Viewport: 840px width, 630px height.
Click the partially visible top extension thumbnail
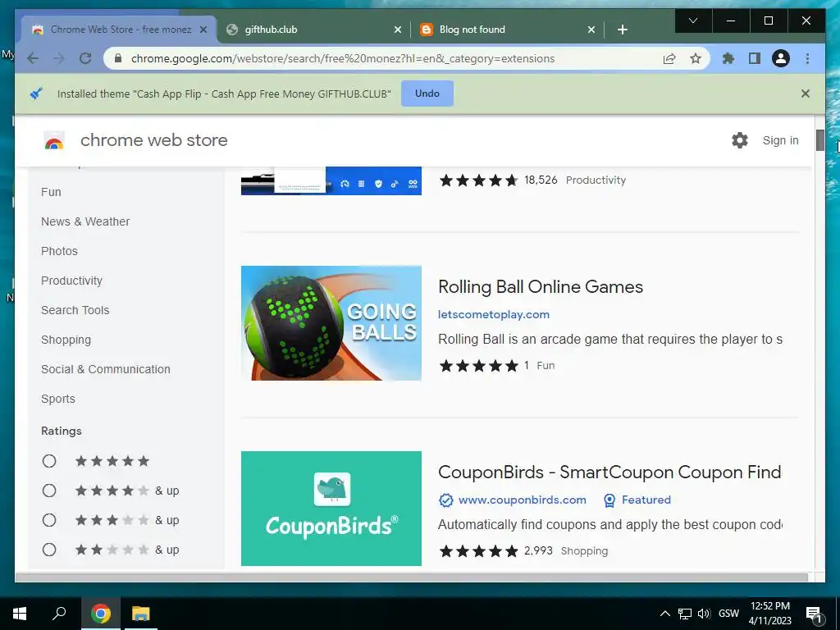pyautogui.click(x=331, y=180)
